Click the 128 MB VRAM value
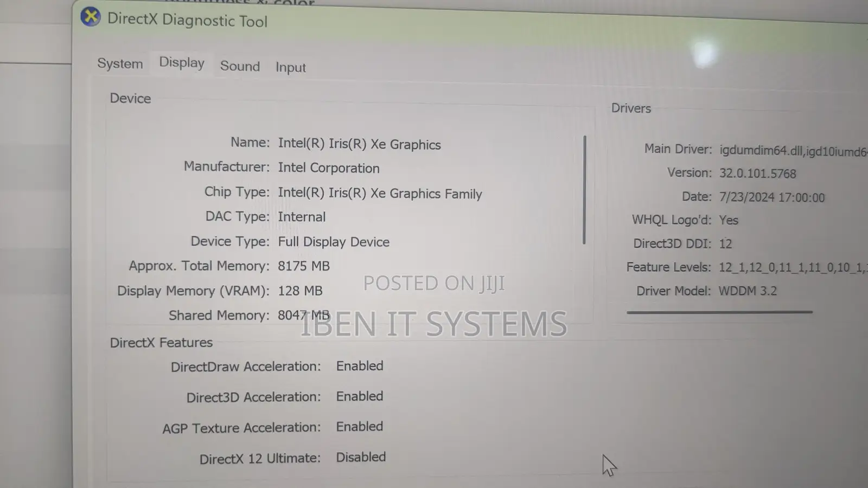 pyautogui.click(x=300, y=291)
